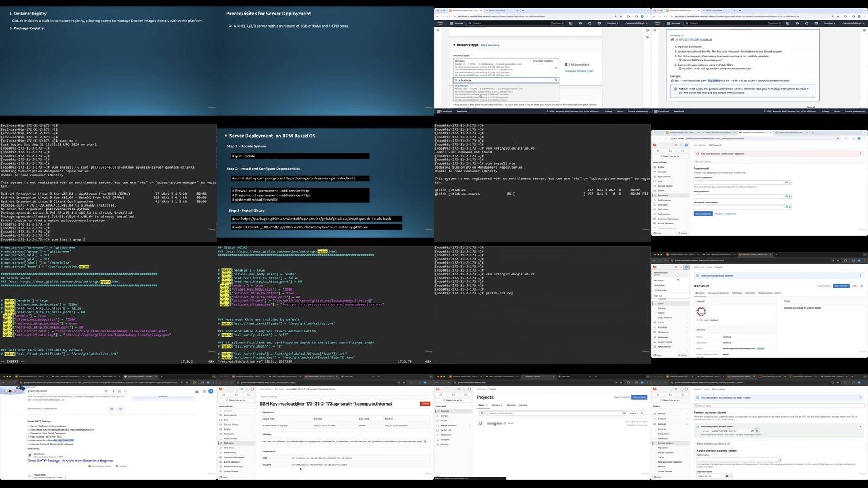This screenshot has width=868, height=488.
Task: Clear the c5a.xlarge search with the X icon
Action: coord(556,80)
